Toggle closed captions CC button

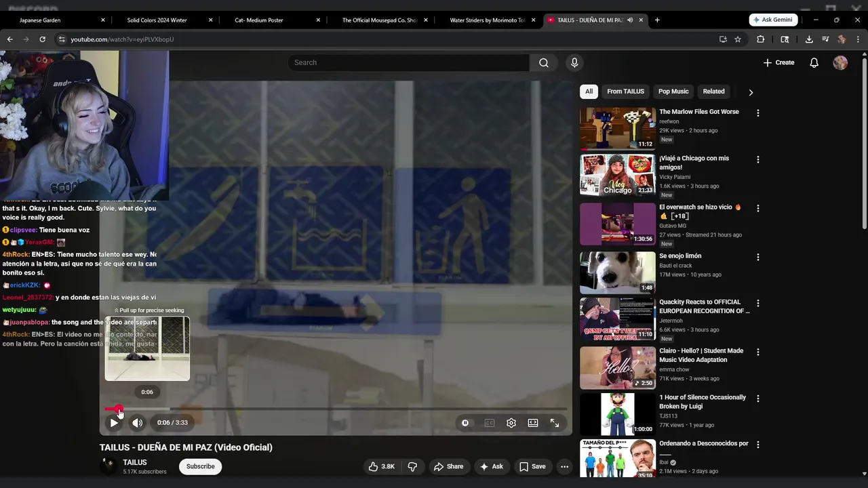[x=490, y=423]
